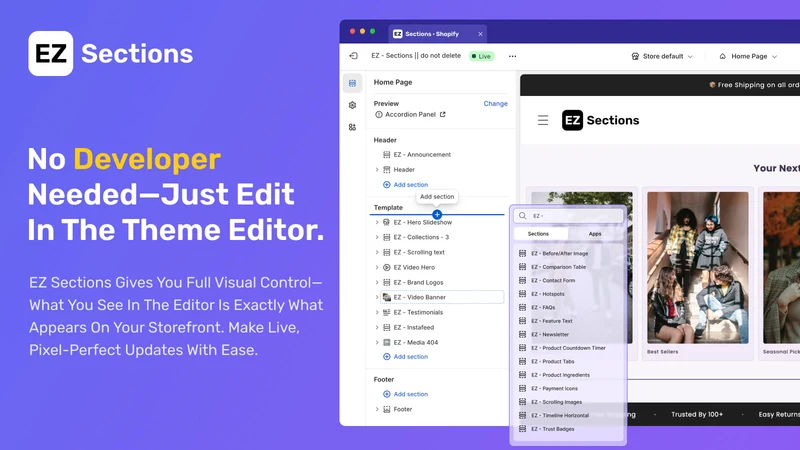Switch to the Sections tab in picker
Viewport: 800px width, 450px height.
(x=540, y=234)
